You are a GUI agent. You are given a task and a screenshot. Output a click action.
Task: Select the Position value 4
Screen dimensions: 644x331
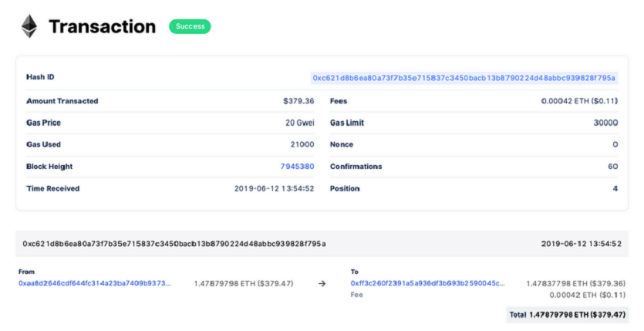point(615,188)
